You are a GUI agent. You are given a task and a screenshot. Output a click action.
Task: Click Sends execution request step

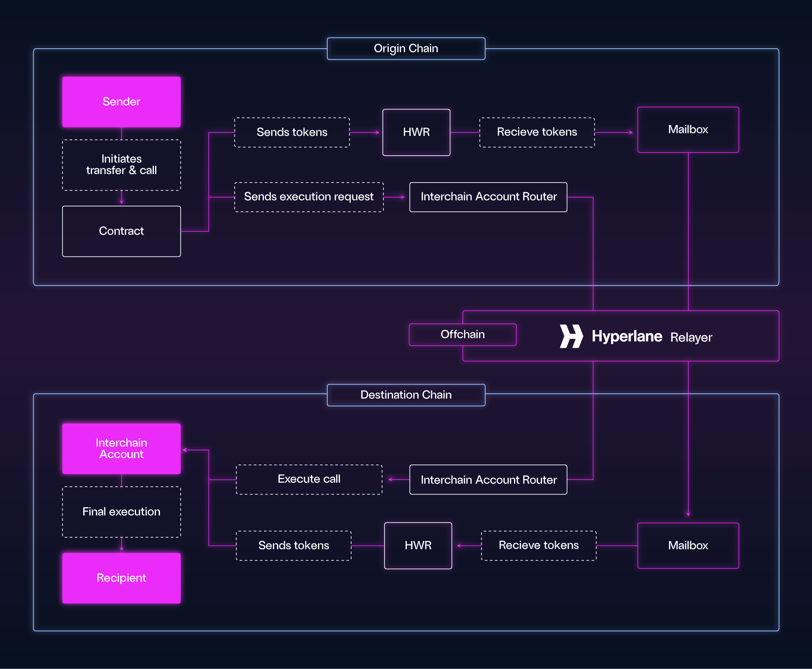point(309,197)
